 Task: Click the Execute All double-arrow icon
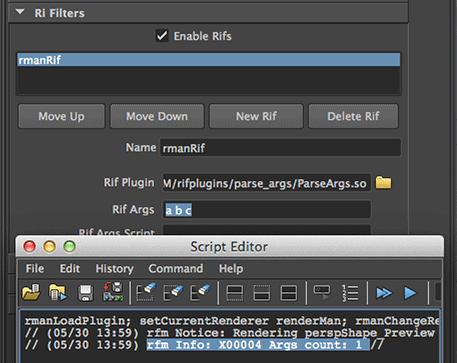coord(384,293)
